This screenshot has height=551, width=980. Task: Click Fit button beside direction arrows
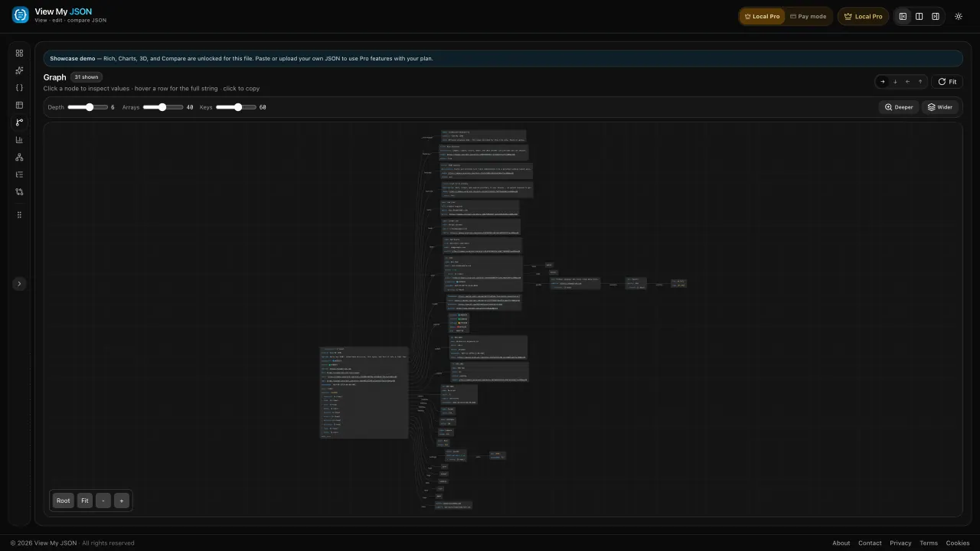pyautogui.click(x=947, y=82)
